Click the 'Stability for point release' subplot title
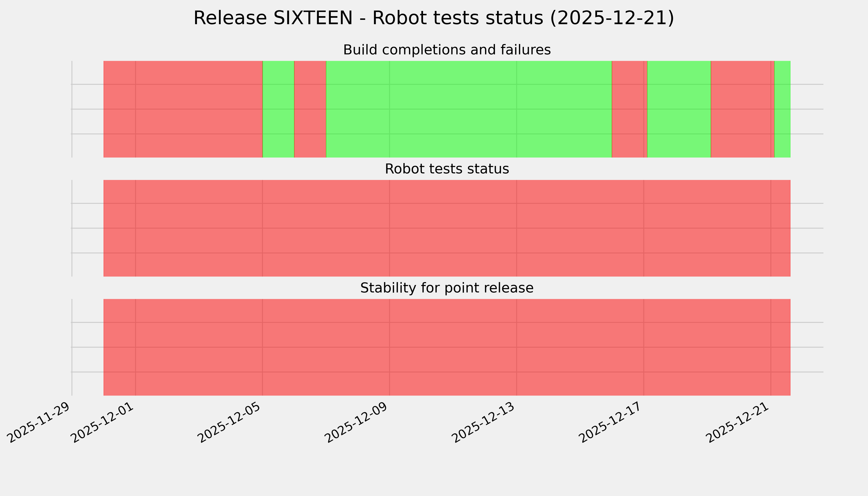868x496 pixels. [447, 288]
